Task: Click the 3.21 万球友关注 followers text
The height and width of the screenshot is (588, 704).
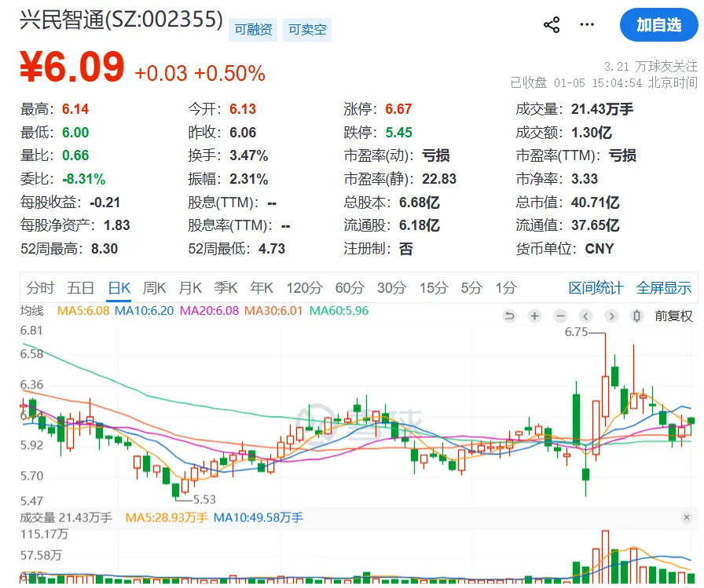Action: 651,67
